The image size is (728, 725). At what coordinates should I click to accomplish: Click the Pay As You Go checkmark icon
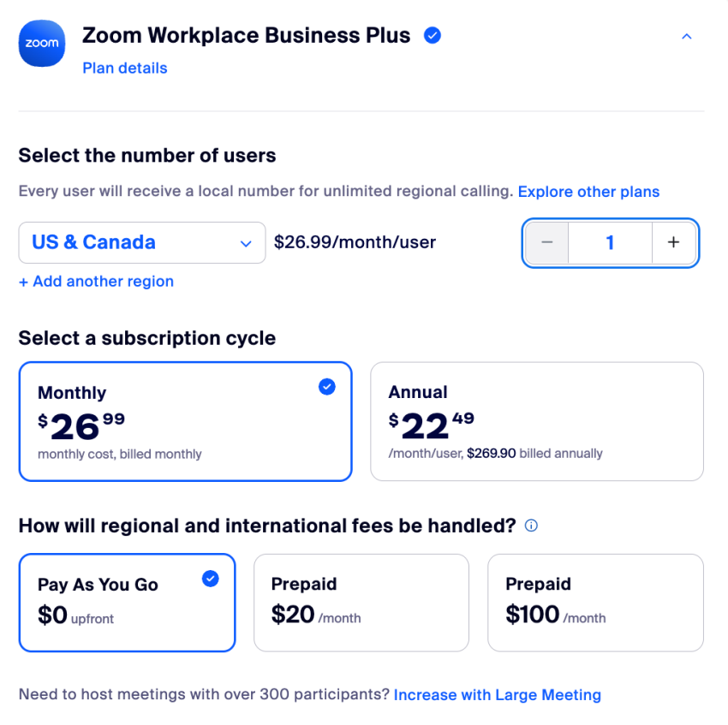211,579
